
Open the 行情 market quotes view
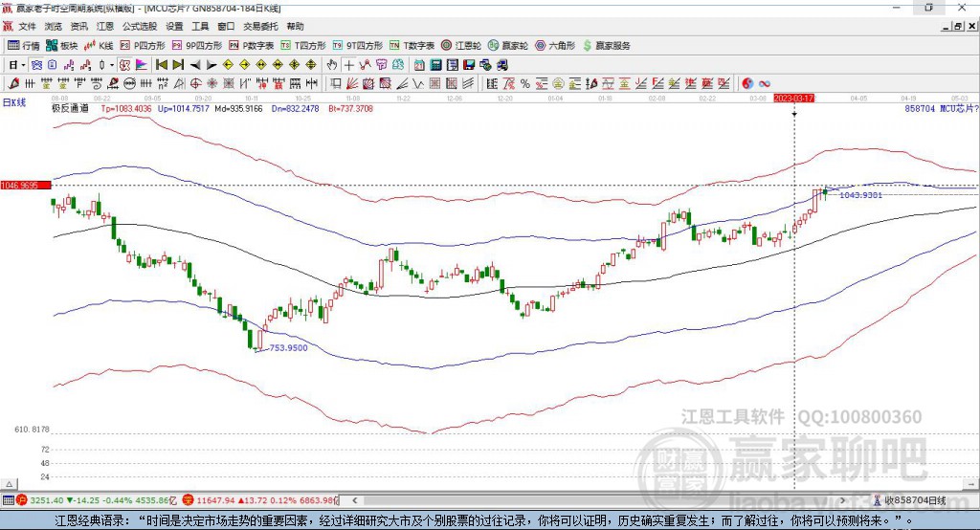(x=23, y=46)
